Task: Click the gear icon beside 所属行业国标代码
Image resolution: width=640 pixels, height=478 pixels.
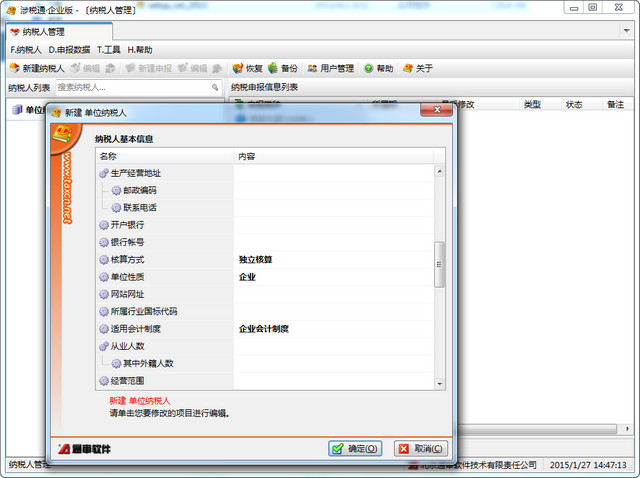Action: pos(104,312)
